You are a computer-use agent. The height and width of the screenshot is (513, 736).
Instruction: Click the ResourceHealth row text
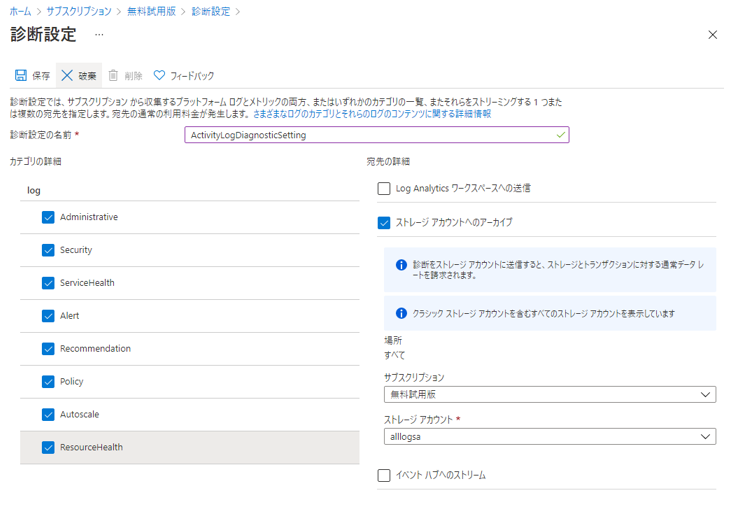[x=91, y=447]
